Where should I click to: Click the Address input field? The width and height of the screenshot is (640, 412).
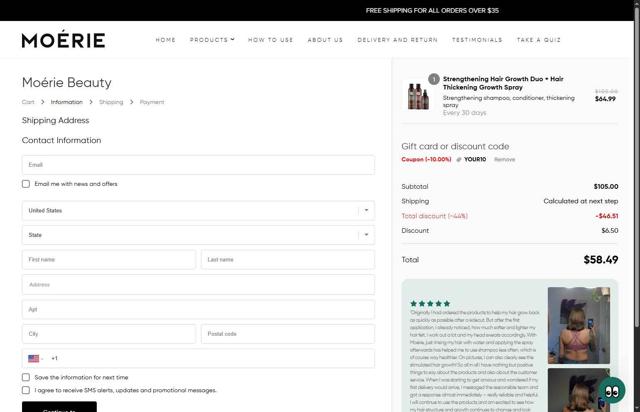(x=198, y=285)
